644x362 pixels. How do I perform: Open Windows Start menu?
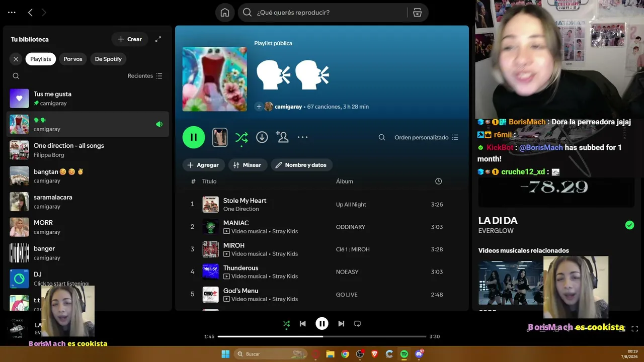click(225, 354)
